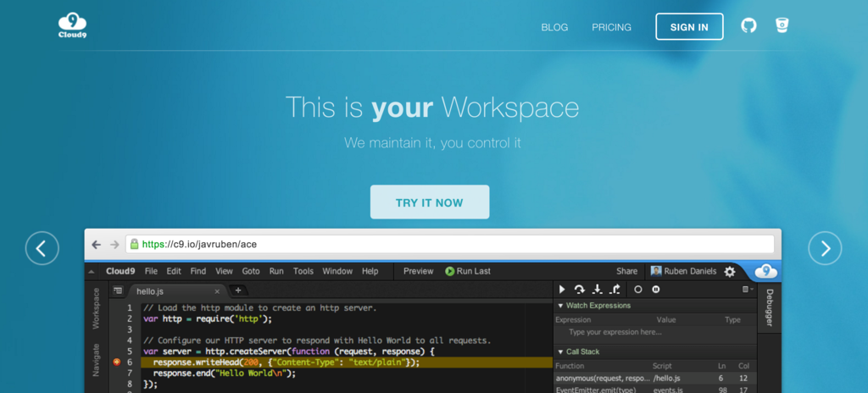
Task: Click the Value column header
Action: click(x=666, y=320)
